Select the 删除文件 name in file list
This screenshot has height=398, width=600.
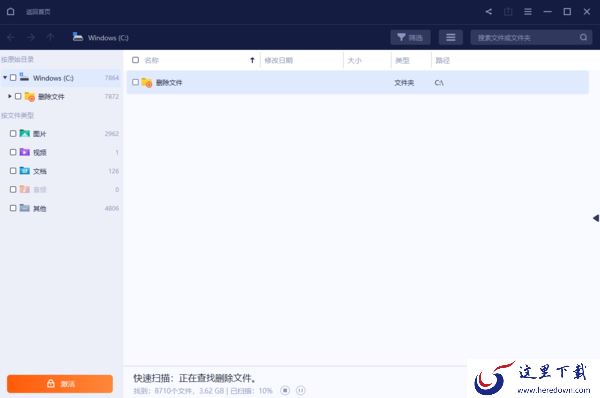[x=169, y=83]
